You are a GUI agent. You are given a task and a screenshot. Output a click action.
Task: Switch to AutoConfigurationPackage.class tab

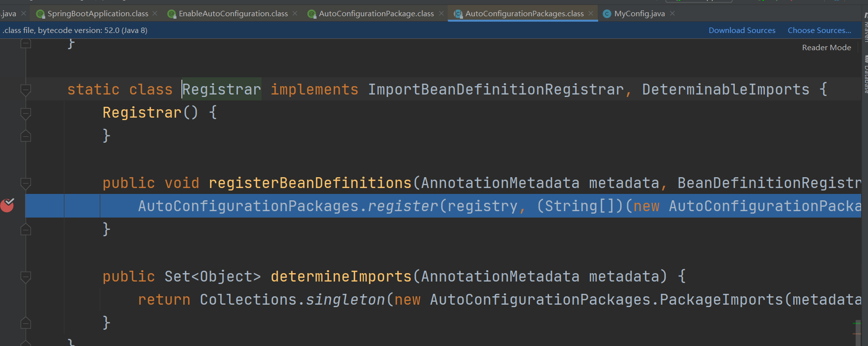coord(376,14)
